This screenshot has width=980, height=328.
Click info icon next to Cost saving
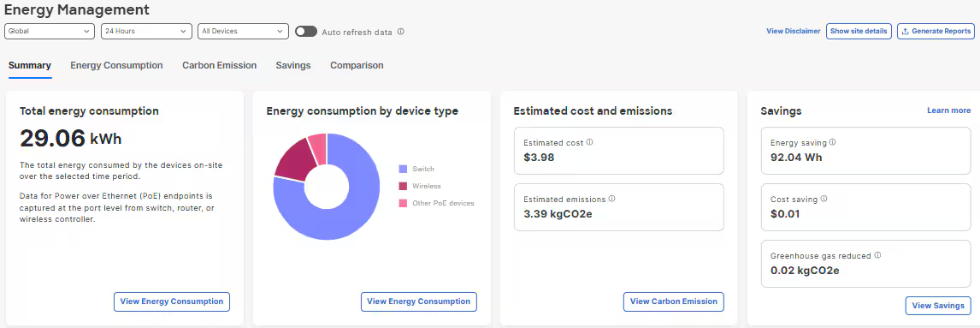pyautogui.click(x=824, y=199)
